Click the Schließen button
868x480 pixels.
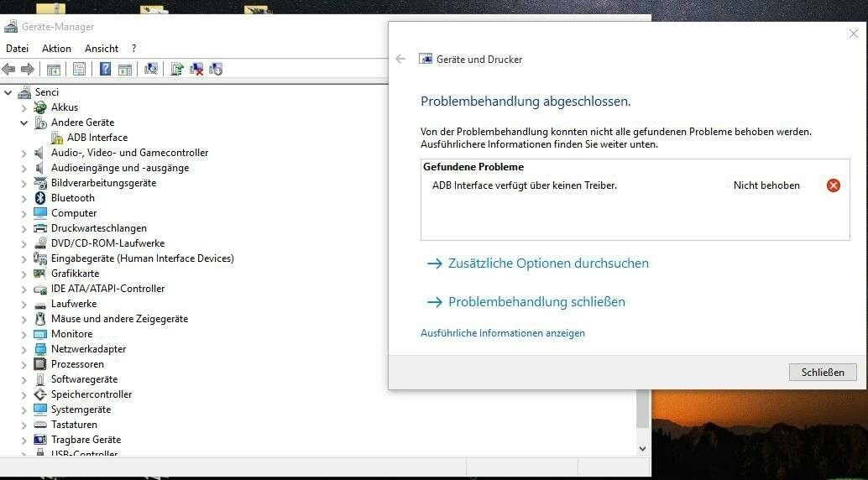tap(823, 372)
